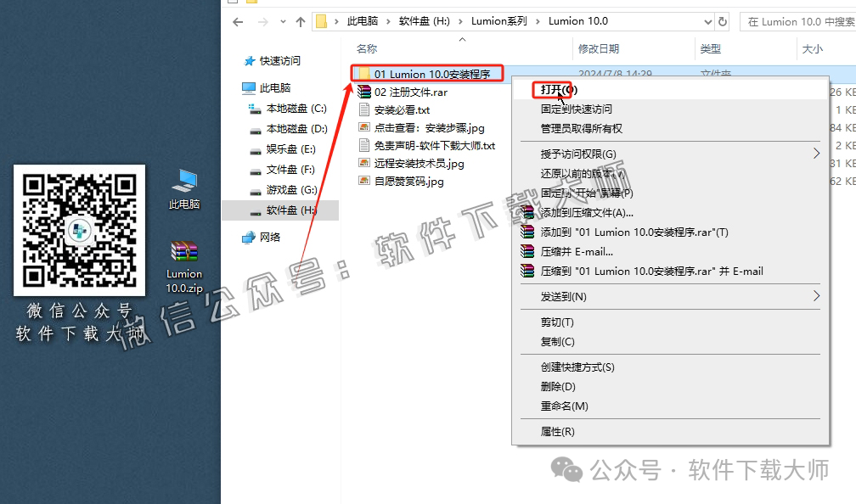Choose 固定到快速访问 in context menu
The image size is (856, 504).
click(x=576, y=109)
